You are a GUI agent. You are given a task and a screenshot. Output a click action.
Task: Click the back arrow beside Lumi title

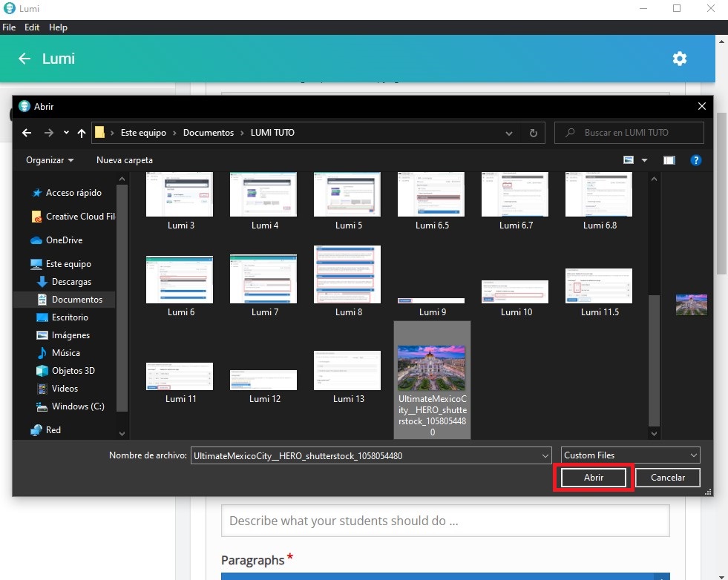[x=24, y=59]
